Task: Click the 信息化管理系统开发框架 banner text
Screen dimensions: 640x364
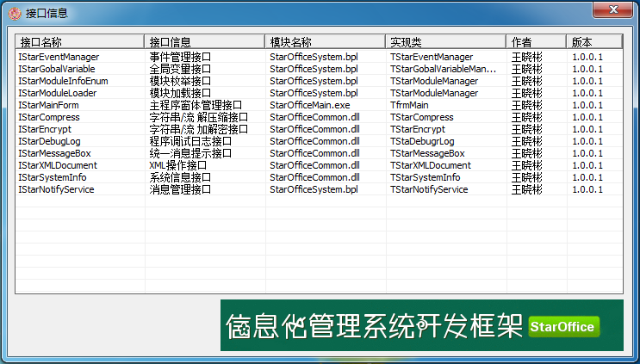Action: click(374, 325)
